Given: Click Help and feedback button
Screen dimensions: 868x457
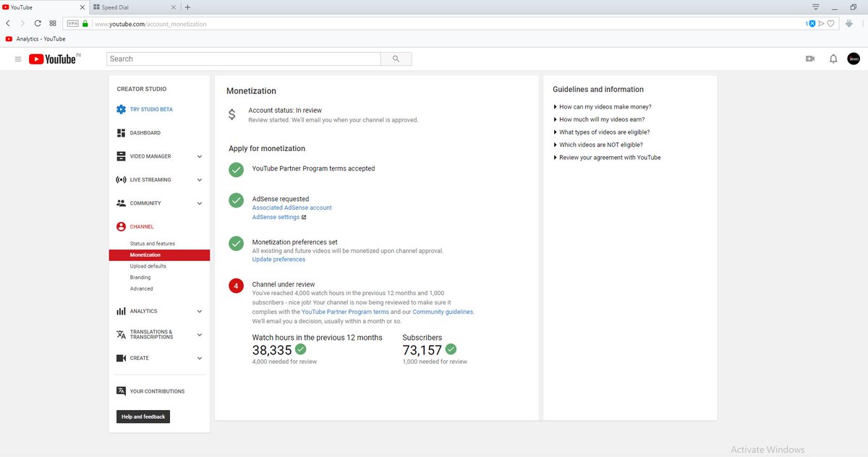Looking at the screenshot, I should click(x=143, y=417).
